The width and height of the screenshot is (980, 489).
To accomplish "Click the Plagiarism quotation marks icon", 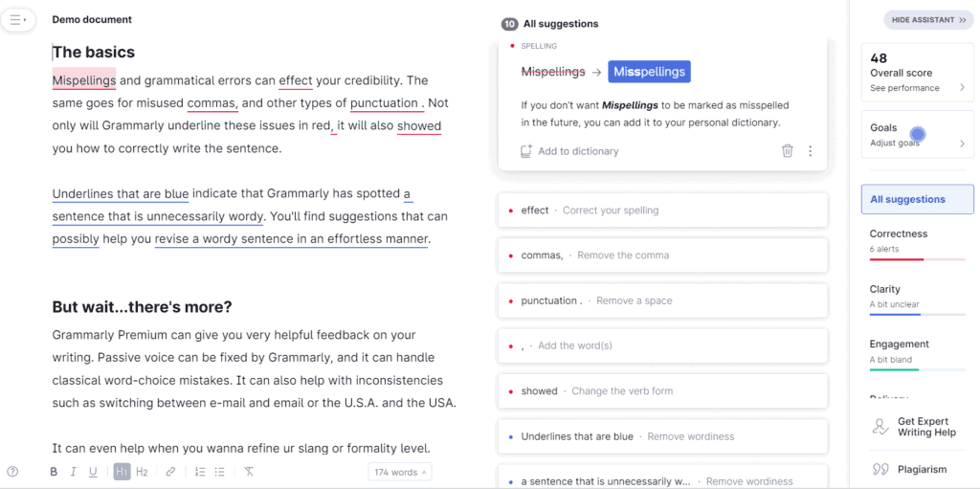I will 880,469.
